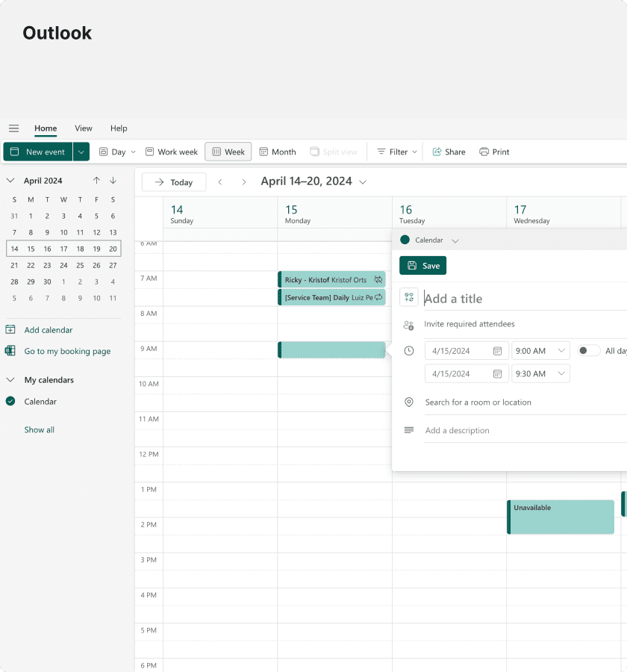Expand the New event dropdown arrow
The width and height of the screenshot is (627, 672).
click(81, 152)
